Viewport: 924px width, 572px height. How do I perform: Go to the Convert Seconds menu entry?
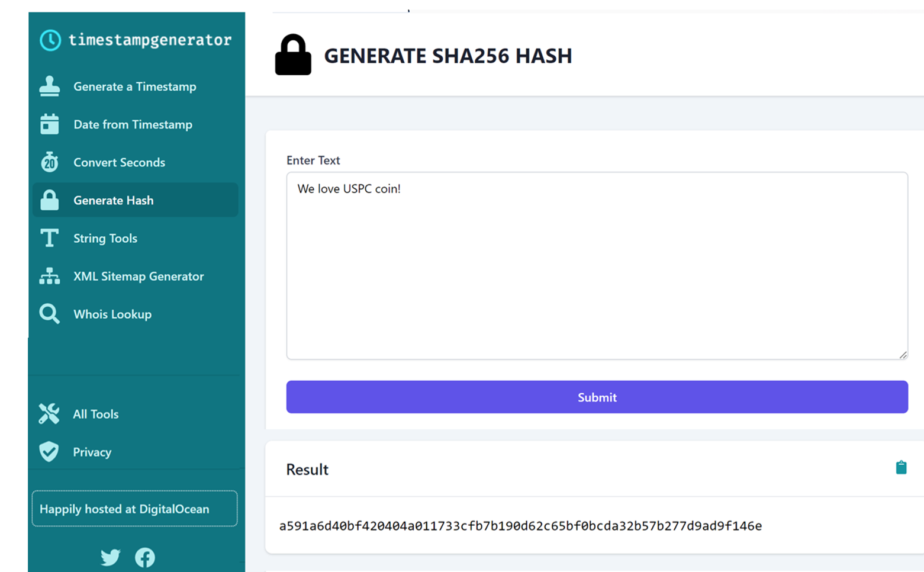pos(119,162)
